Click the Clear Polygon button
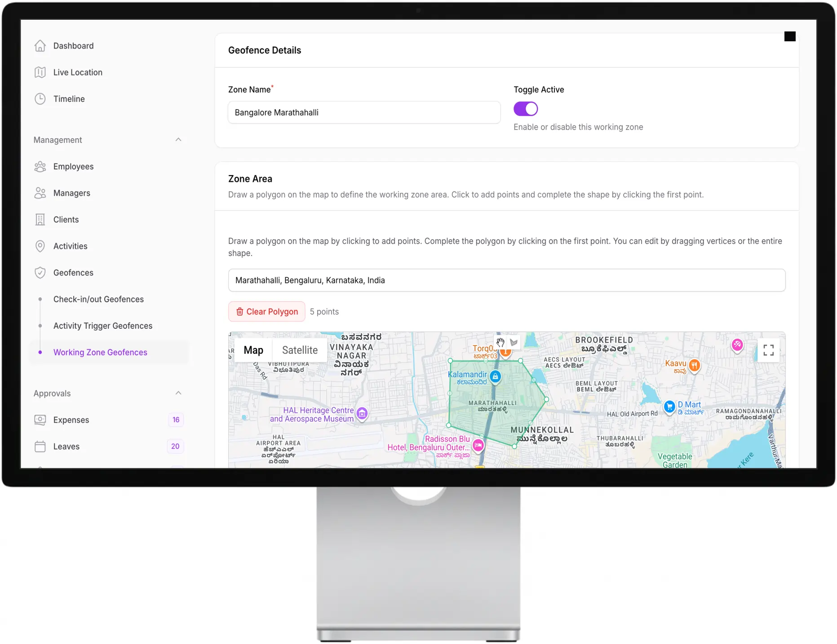This screenshot has width=837, height=644. point(267,312)
